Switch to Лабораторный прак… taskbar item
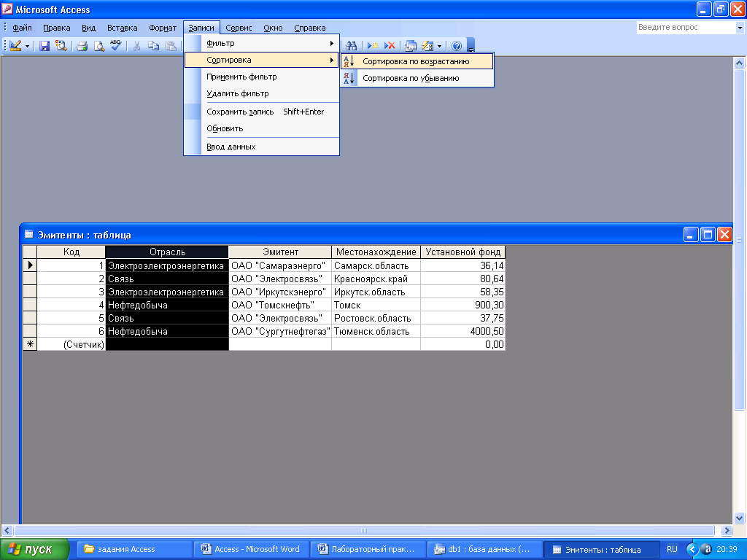 (368, 549)
